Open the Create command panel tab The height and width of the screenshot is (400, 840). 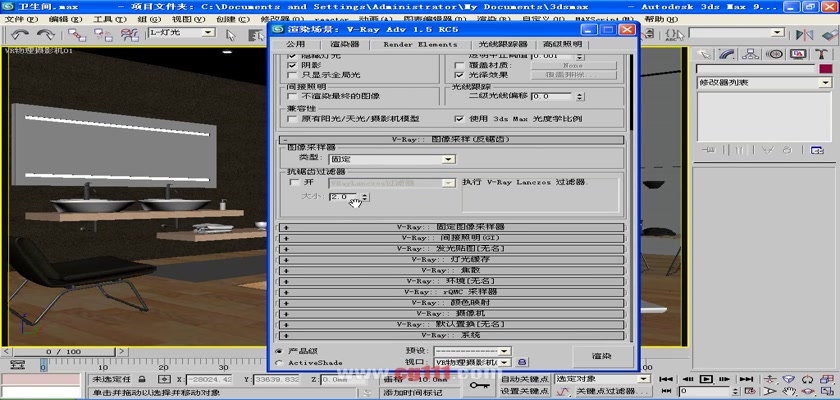click(705, 54)
